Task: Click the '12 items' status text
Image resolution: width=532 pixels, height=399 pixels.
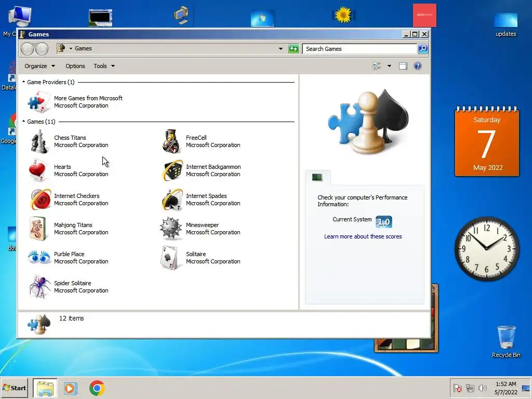Action: point(71,318)
